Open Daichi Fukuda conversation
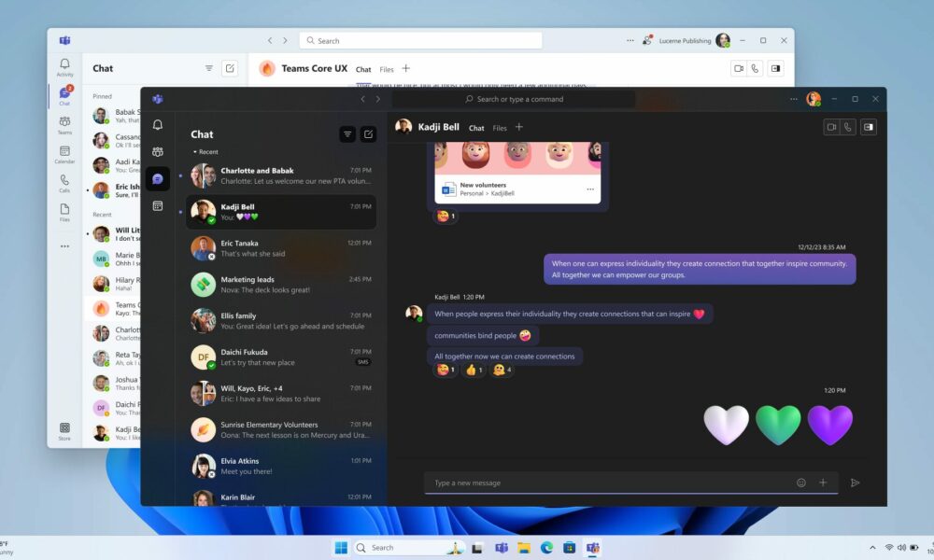 (x=281, y=357)
